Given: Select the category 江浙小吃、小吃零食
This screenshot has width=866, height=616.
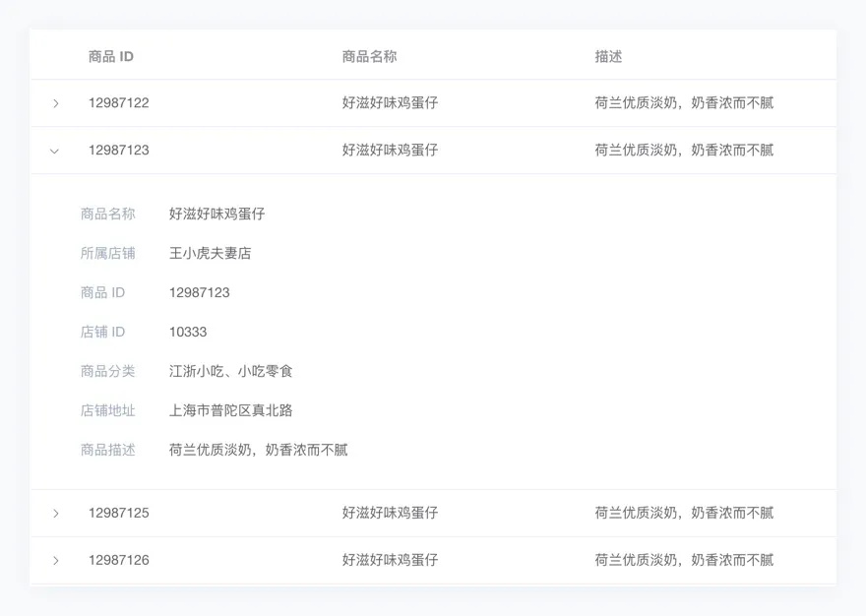Looking at the screenshot, I should [235, 371].
